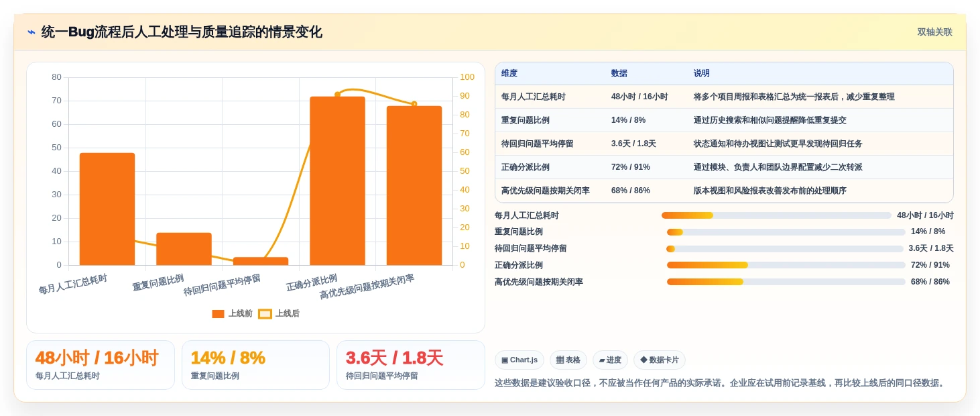Click the line point above 高优先级问题按期关闭率 bar

[x=414, y=104]
